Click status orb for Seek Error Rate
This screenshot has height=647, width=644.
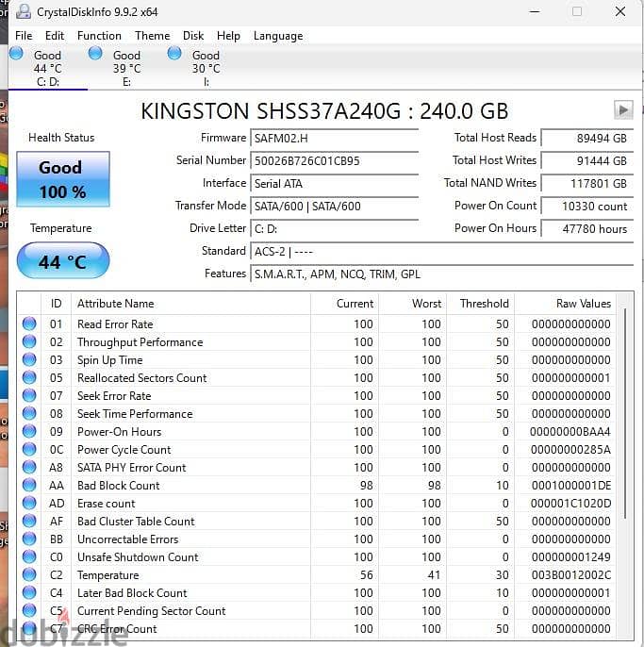tap(29, 396)
